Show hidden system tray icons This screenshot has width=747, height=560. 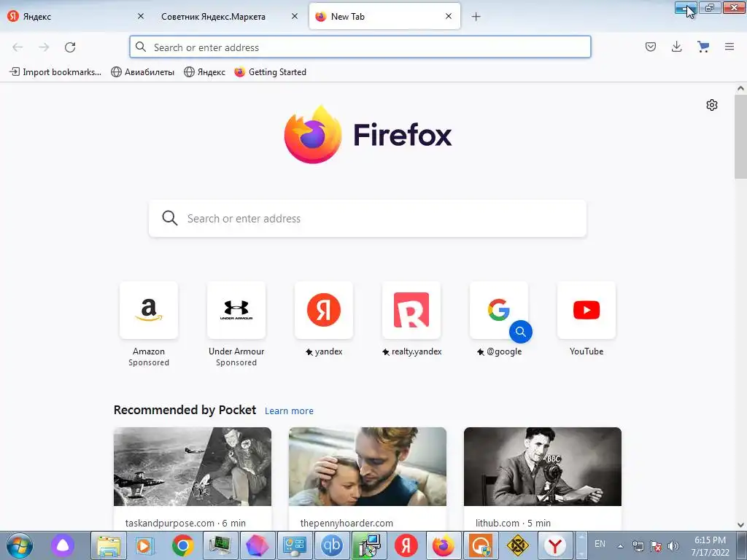pos(620,546)
